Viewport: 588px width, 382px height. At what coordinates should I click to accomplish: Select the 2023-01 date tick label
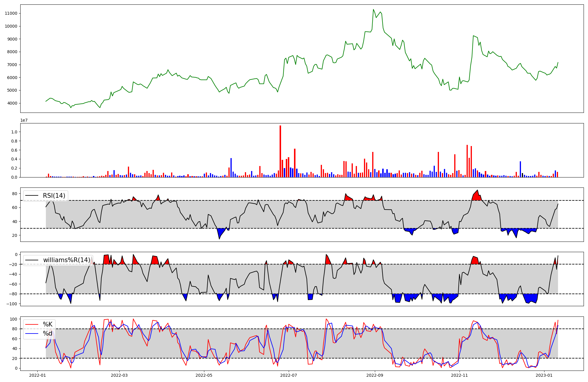[x=544, y=375]
